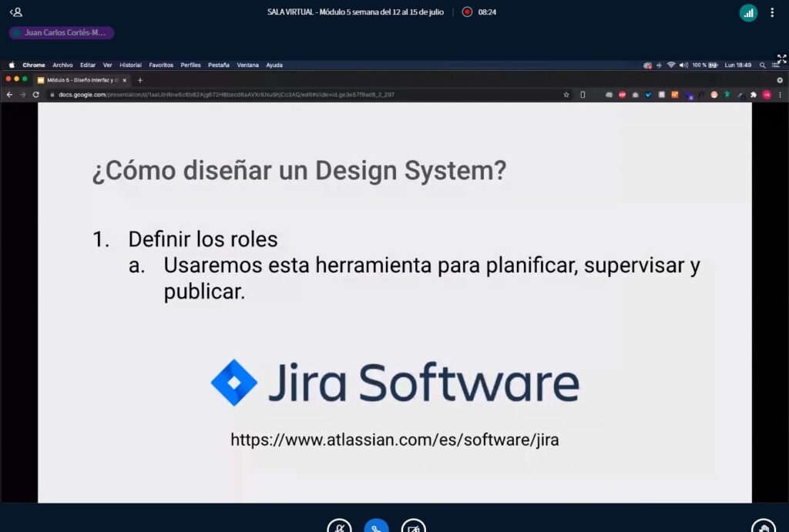Open the atlassian.com/es/software/jira link

[x=394, y=440]
